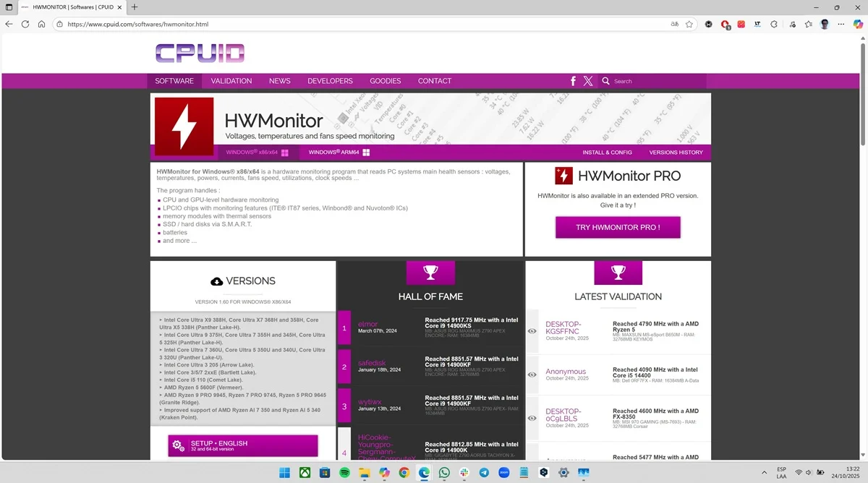Image resolution: width=868 pixels, height=483 pixels.
Task: Click 'VERSION 1.60 FOR WINDOWS' text
Action: (x=243, y=302)
